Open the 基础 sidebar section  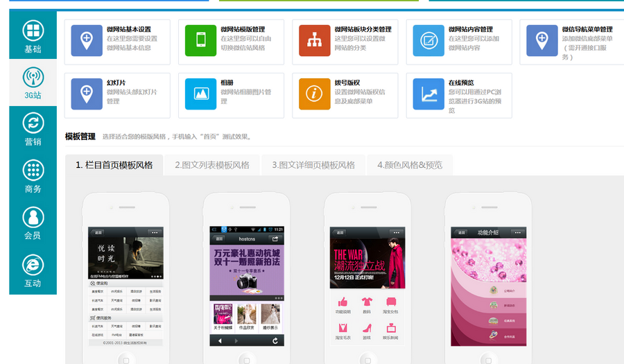(33, 36)
